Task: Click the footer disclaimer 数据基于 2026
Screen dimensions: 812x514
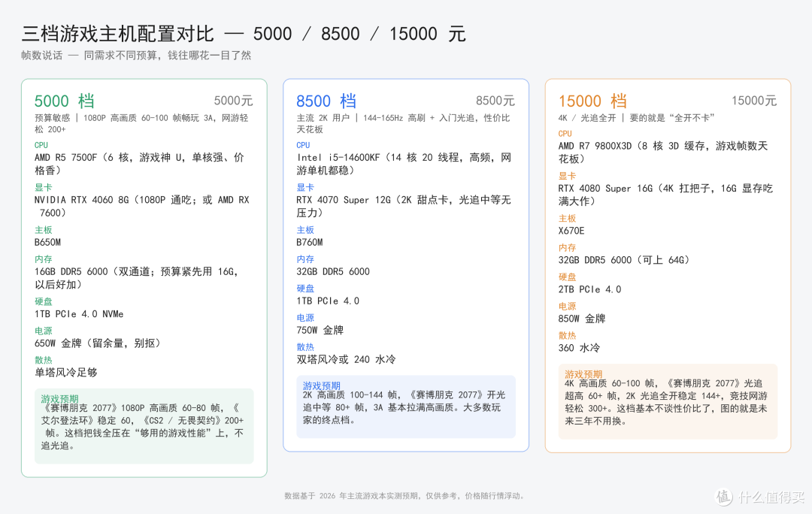Action: click(405, 496)
